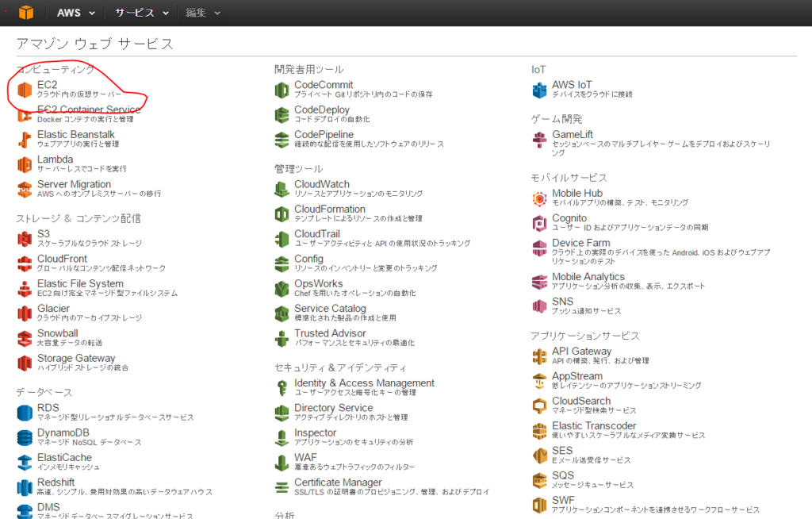This screenshot has width=812, height=519.
Task: Open the 編集 dropdown menu
Action: [202, 13]
